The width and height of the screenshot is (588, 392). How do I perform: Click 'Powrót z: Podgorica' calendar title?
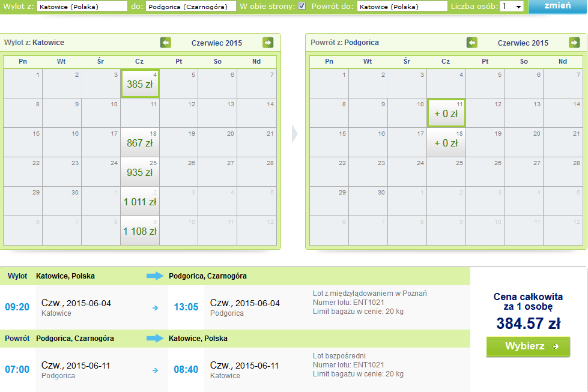345,43
